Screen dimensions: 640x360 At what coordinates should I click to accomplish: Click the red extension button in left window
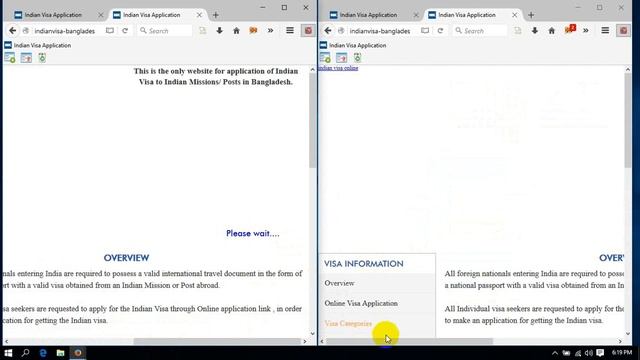click(308, 31)
